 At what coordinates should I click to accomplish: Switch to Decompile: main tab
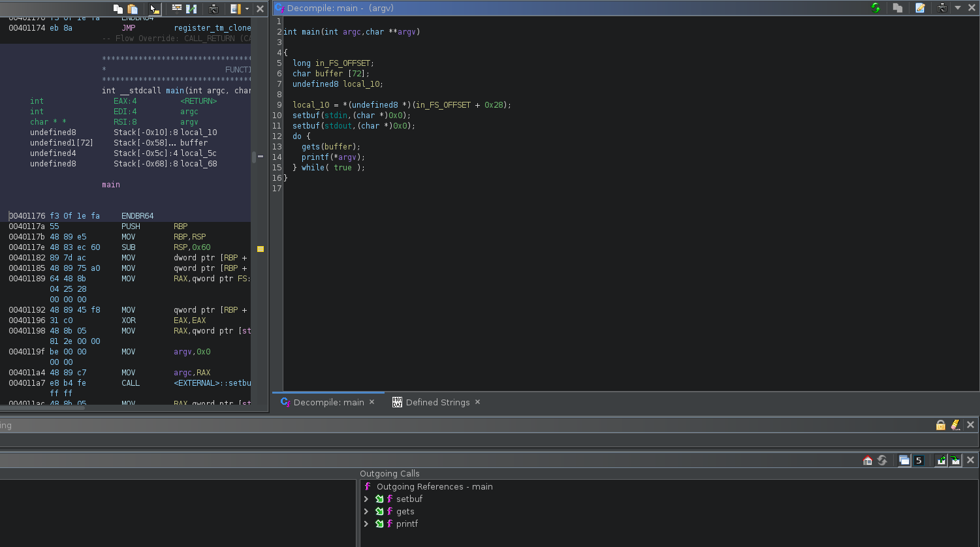pos(328,402)
